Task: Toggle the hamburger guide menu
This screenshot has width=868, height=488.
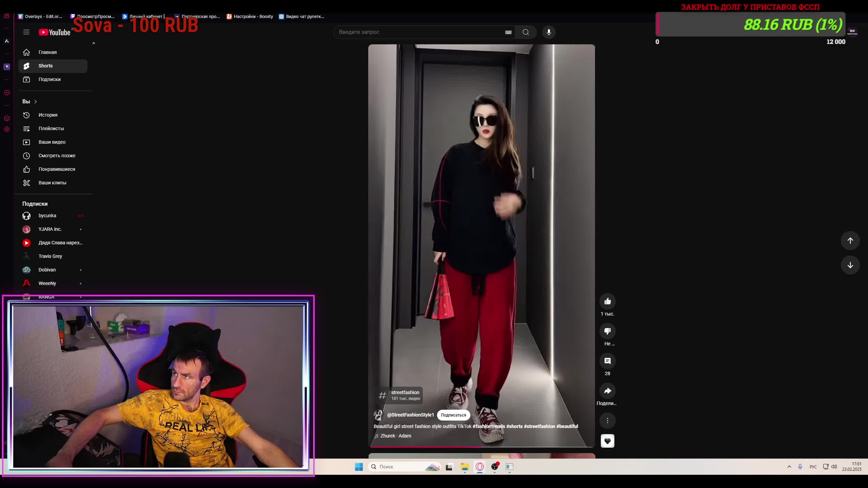Action: 26,32
